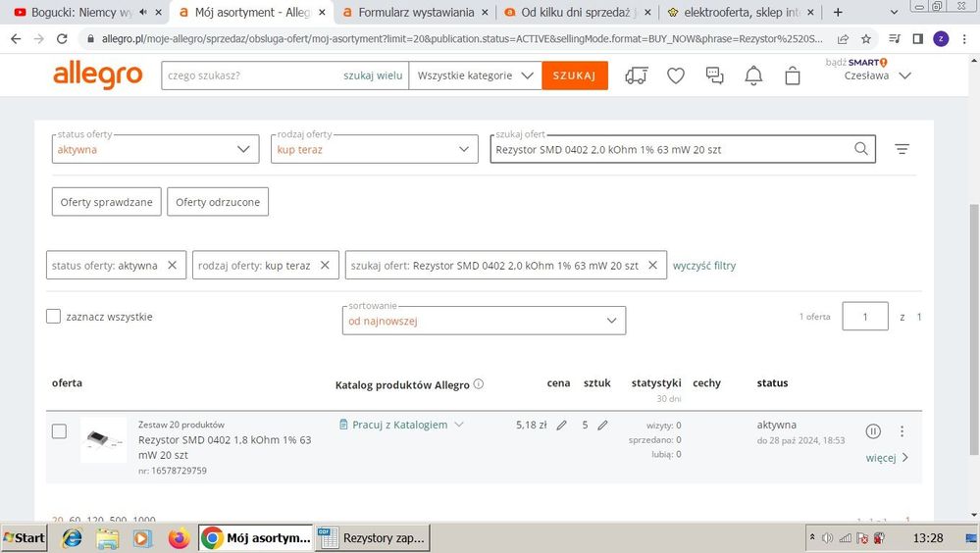Bookmark this page with the star icon

(x=865, y=39)
